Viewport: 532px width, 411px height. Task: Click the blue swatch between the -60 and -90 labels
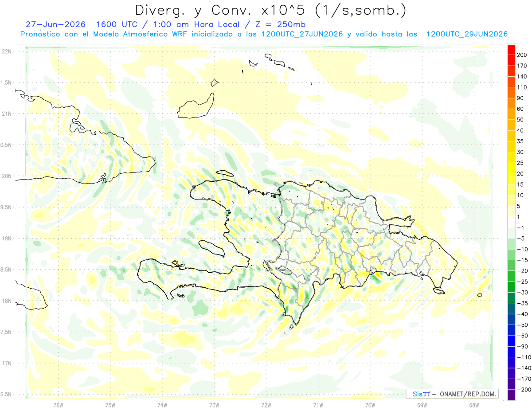click(x=511, y=341)
